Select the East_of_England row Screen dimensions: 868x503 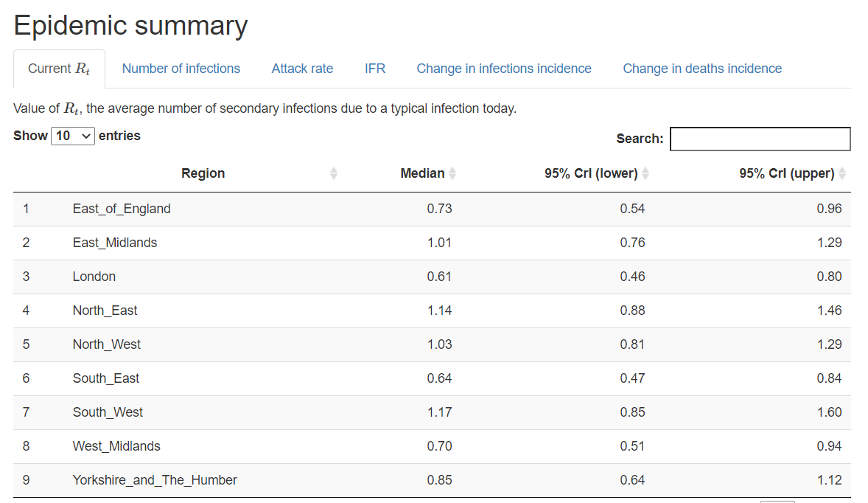click(x=432, y=209)
